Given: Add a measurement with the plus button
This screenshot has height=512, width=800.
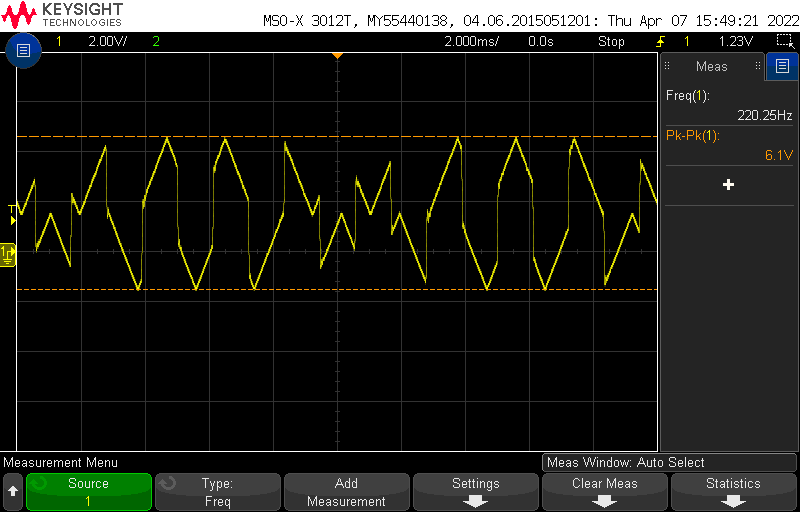Looking at the screenshot, I should pyautogui.click(x=728, y=185).
